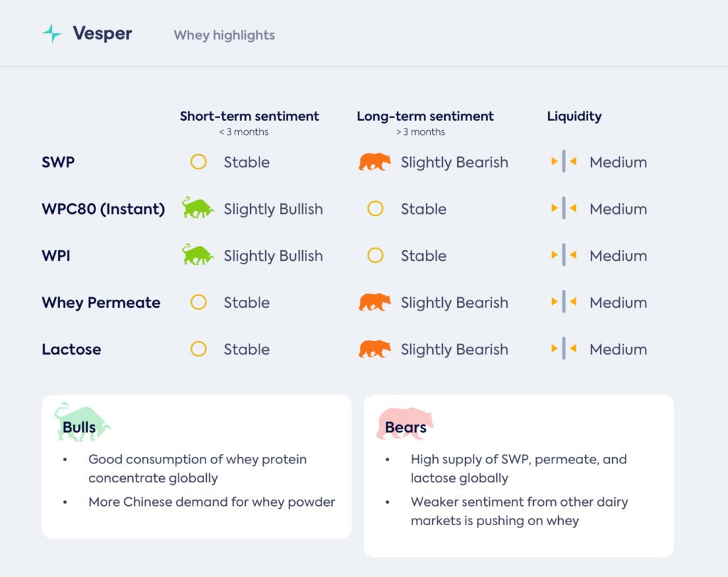728x577 pixels.
Task: Click the Lactose liquidity indicator icon
Action: point(564,349)
